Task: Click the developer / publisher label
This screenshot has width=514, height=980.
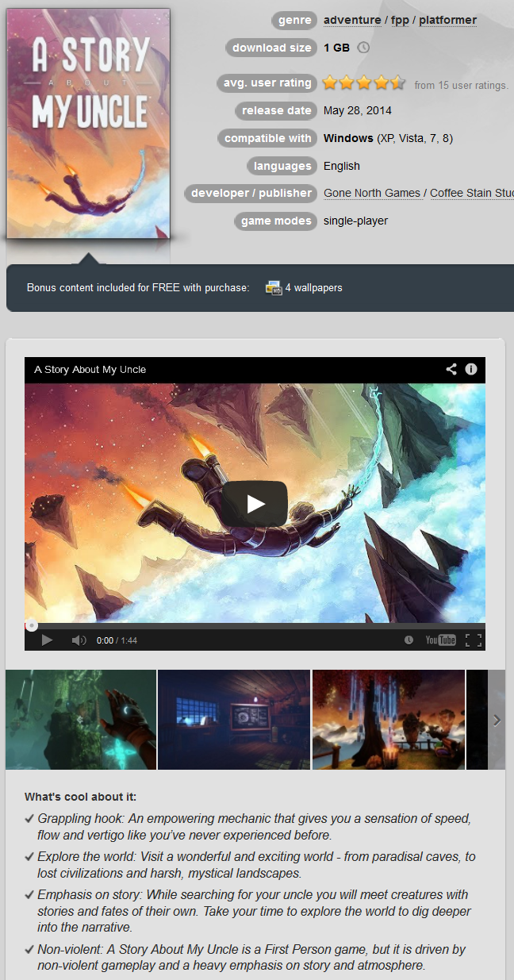Action: (251, 193)
